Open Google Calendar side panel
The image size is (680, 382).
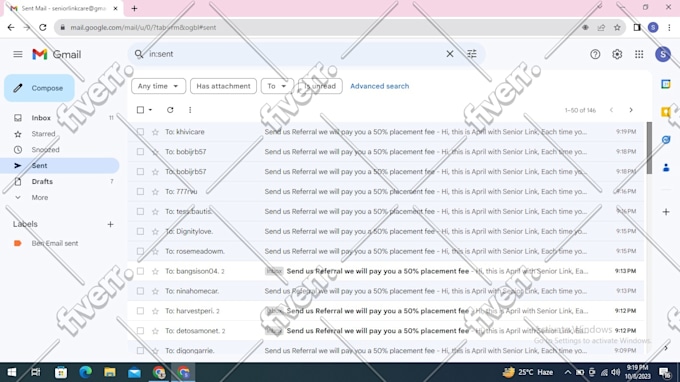[666, 84]
